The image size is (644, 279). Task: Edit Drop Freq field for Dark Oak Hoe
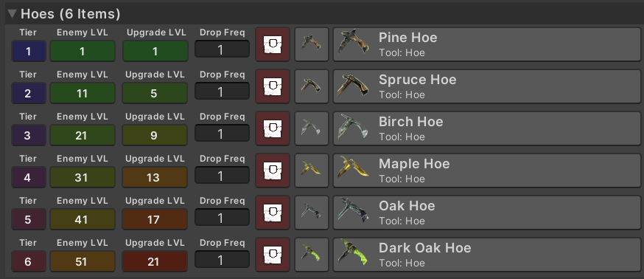tap(222, 260)
